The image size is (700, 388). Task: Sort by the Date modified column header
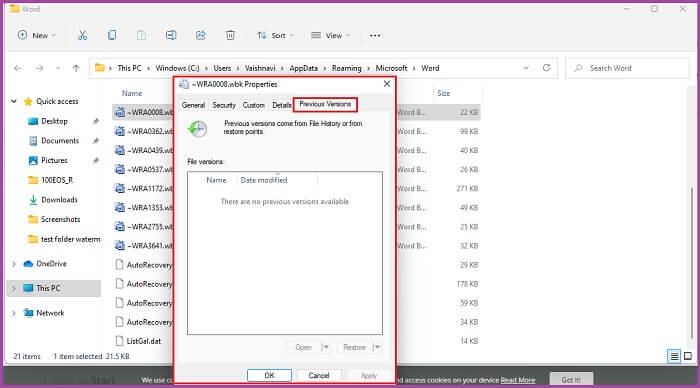[263, 180]
